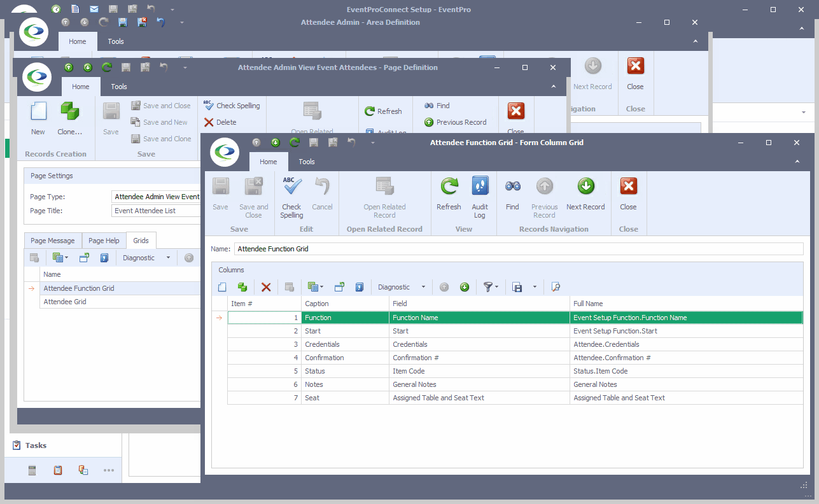Switch to Tools tab in Page Definition window
819x504 pixels.
pos(119,87)
